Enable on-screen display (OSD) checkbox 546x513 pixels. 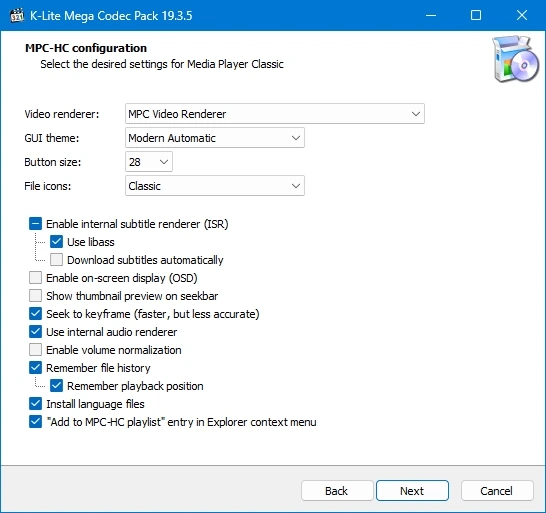[36, 278]
